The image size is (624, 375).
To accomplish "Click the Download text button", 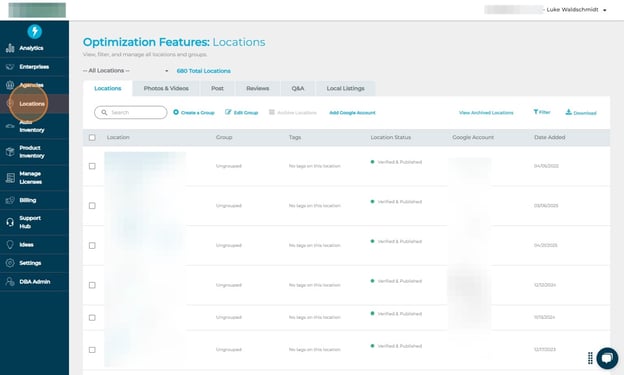I will [585, 113].
